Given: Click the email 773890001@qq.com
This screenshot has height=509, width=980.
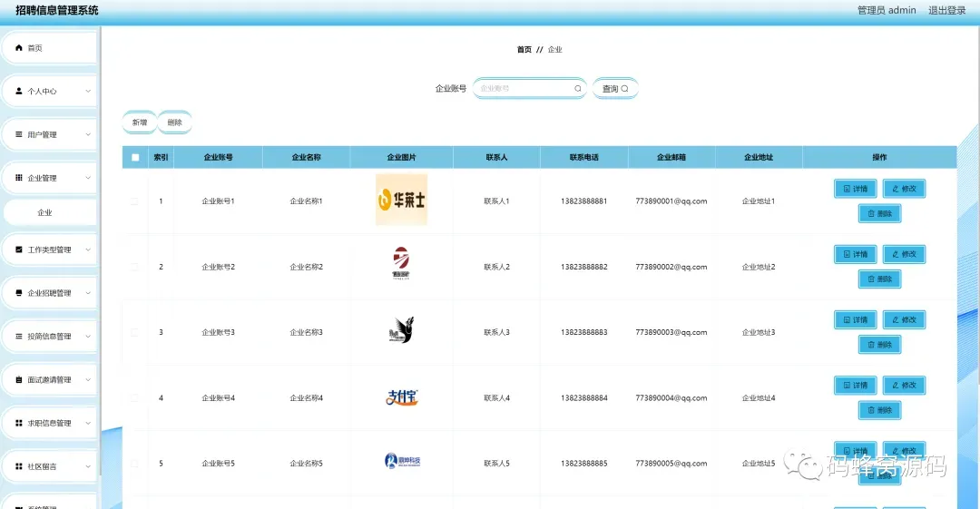Looking at the screenshot, I should coord(671,201).
